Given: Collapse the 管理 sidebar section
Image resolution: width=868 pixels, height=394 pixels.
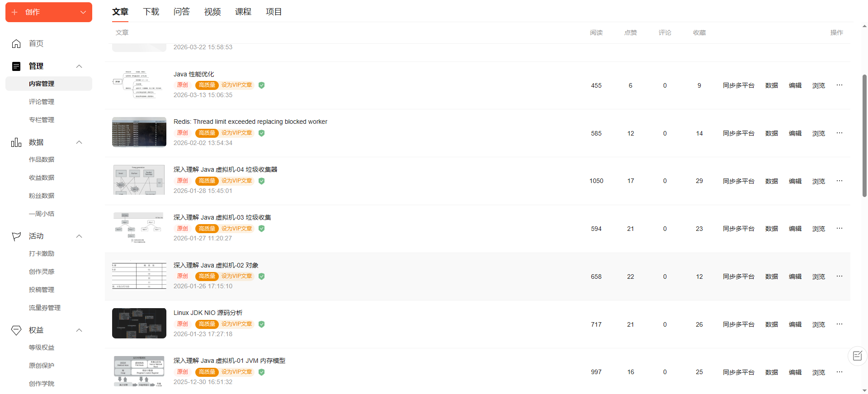Looking at the screenshot, I should [79, 66].
